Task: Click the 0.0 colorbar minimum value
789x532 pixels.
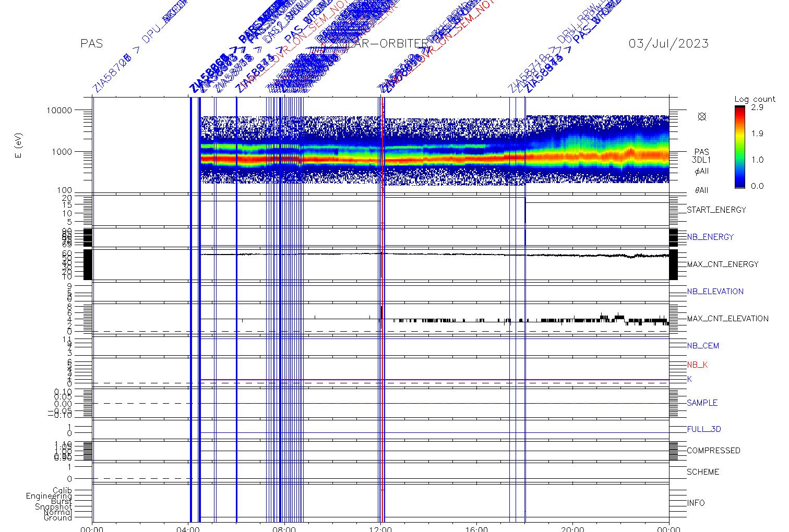Action: click(x=757, y=186)
